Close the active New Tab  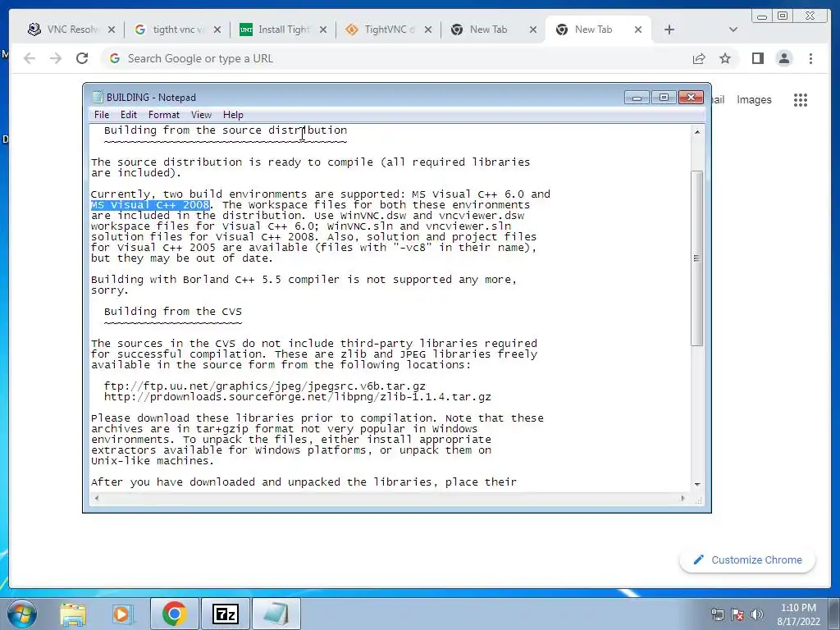point(638,30)
